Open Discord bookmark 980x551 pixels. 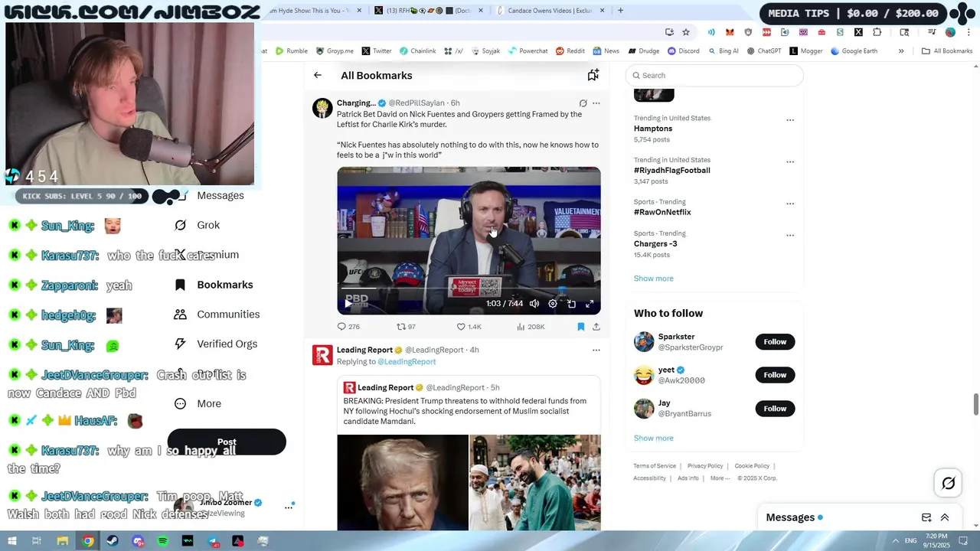point(683,51)
